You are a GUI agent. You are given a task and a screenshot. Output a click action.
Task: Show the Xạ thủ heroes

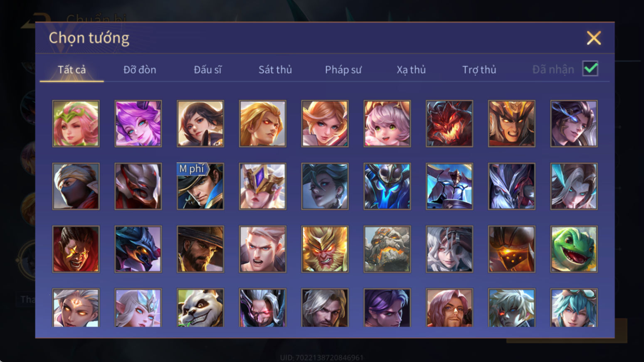coord(411,70)
